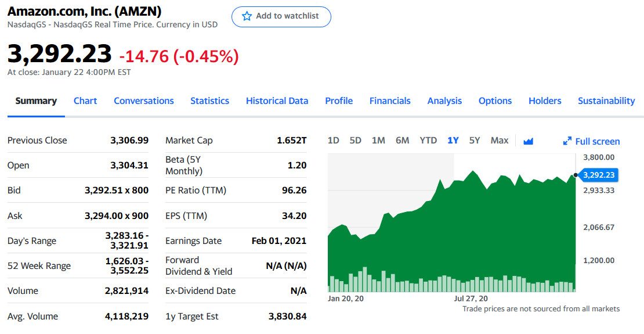Click the main price 3,292.23
Screen dimensions: 644x334
pyautogui.click(x=60, y=53)
